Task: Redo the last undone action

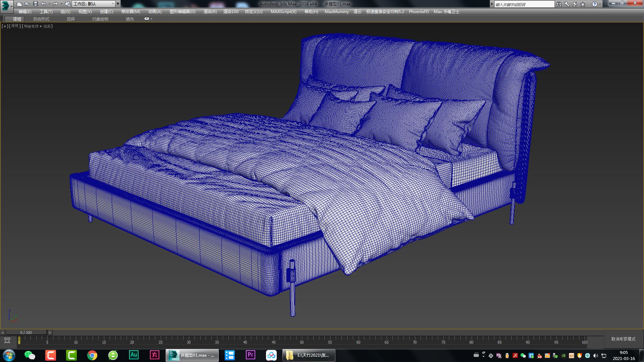Action: click(55, 4)
